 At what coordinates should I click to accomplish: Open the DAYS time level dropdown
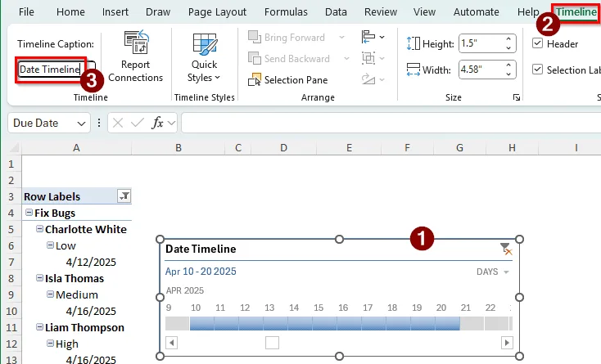493,272
